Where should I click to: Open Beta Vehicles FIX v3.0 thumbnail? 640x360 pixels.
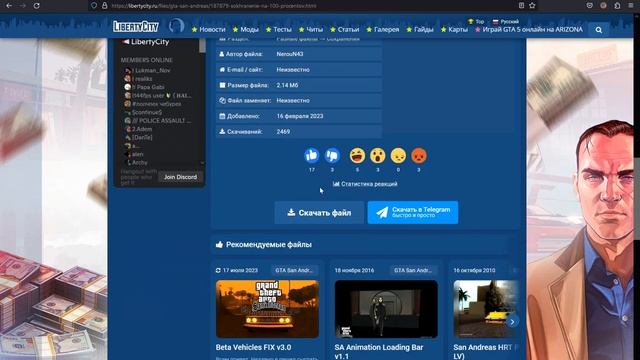tap(267, 309)
